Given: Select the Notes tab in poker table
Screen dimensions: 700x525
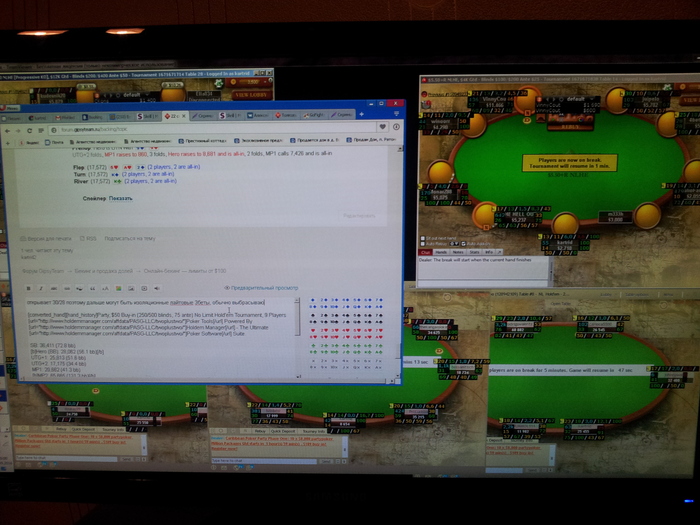Looking at the screenshot, I should click(458, 252).
